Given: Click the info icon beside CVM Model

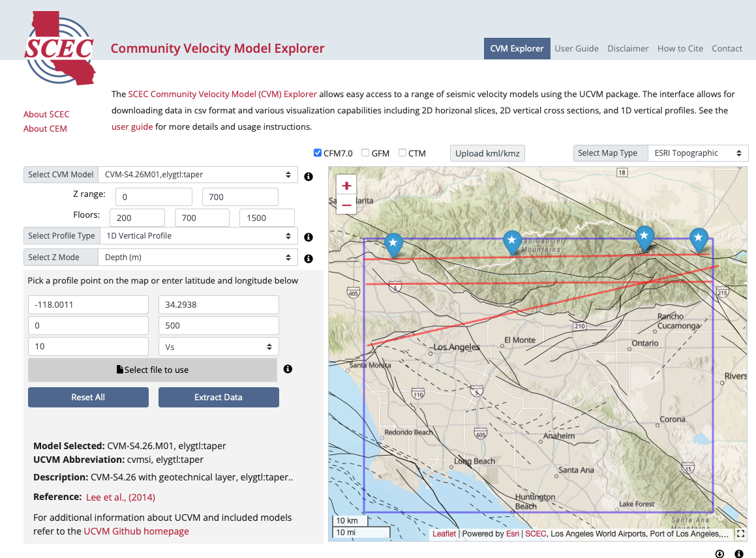Looking at the screenshot, I should pos(309,177).
